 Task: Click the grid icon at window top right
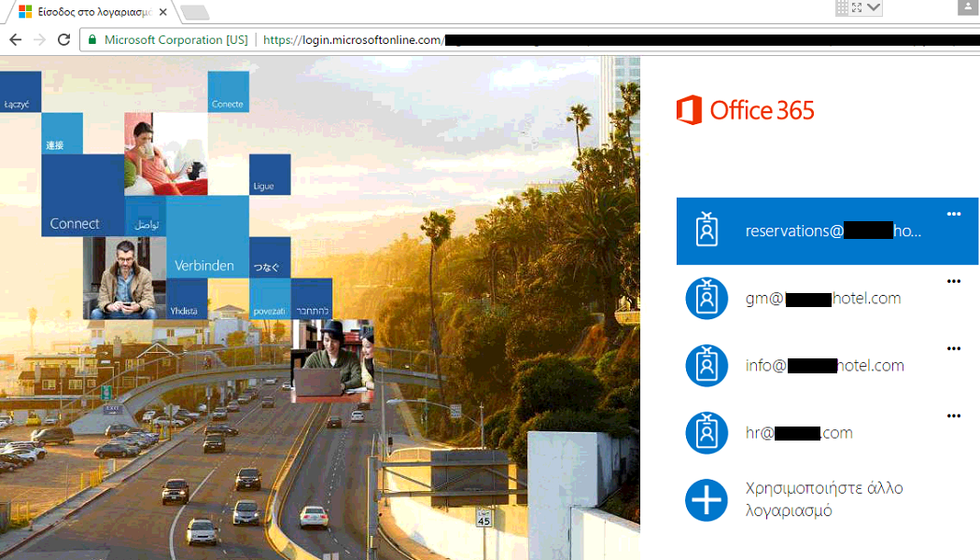(842, 7)
